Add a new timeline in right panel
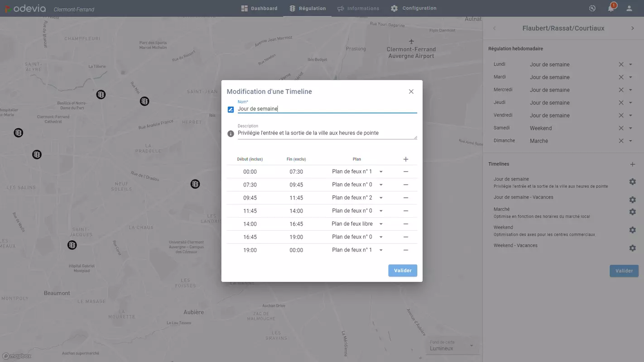This screenshot has width=644, height=362. (x=632, y=164)
